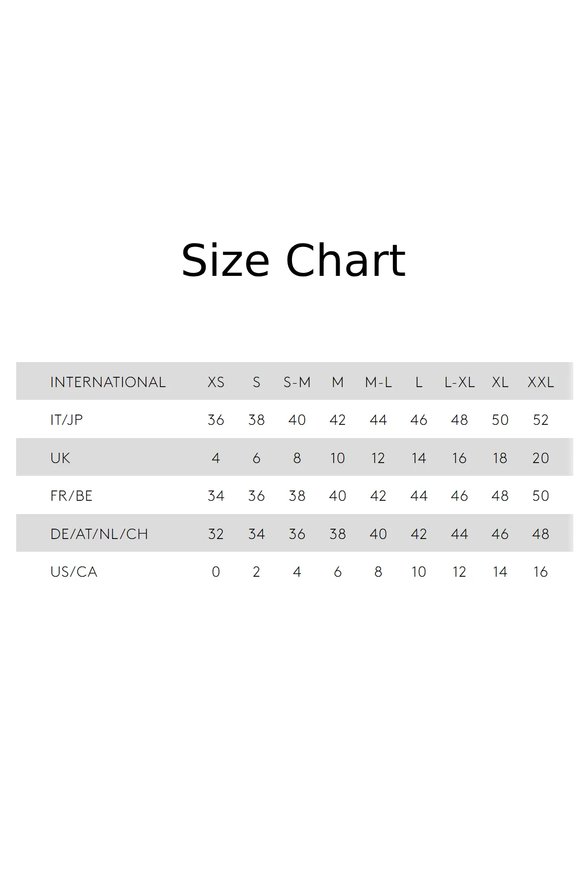Select FR/BE size 50 cell

540,496
